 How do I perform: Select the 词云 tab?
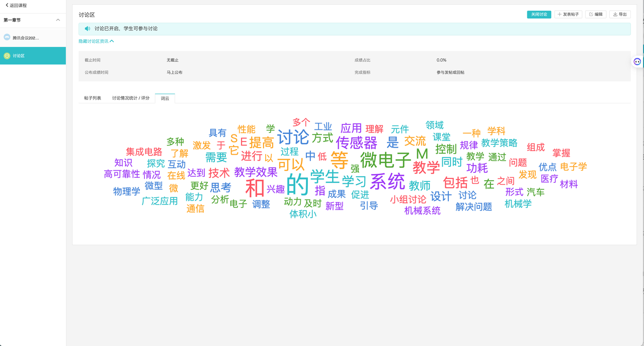click(x=165, y=99)
